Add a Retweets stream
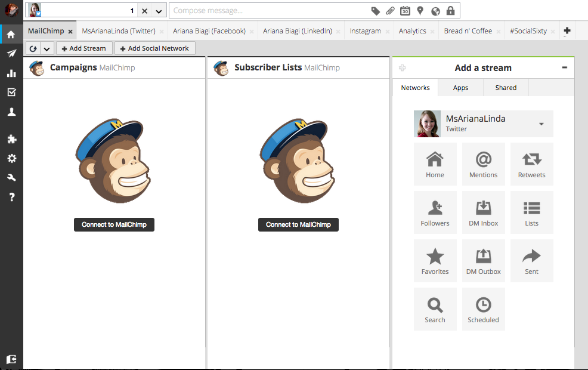 coord(532,164)
